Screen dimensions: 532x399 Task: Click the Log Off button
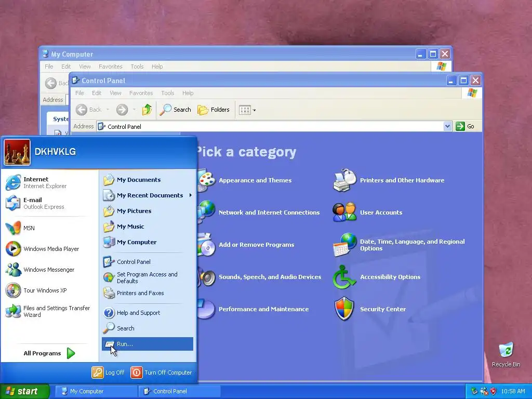[x=108, y=373]
